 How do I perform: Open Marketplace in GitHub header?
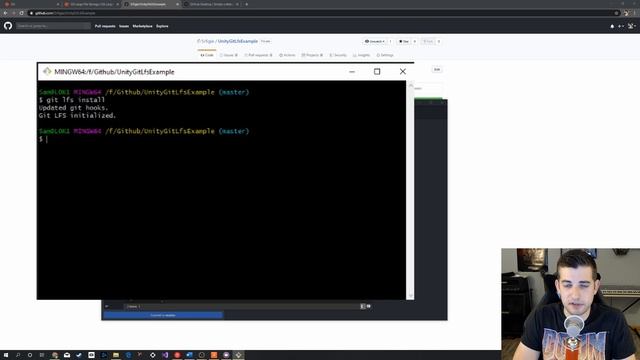point(142,26)
